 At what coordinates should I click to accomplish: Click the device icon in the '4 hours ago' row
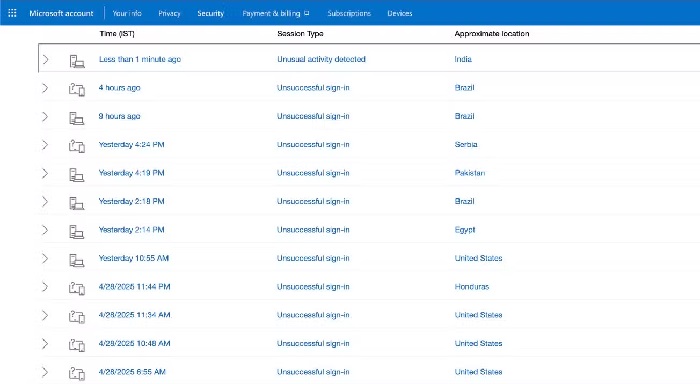point(77,90)
